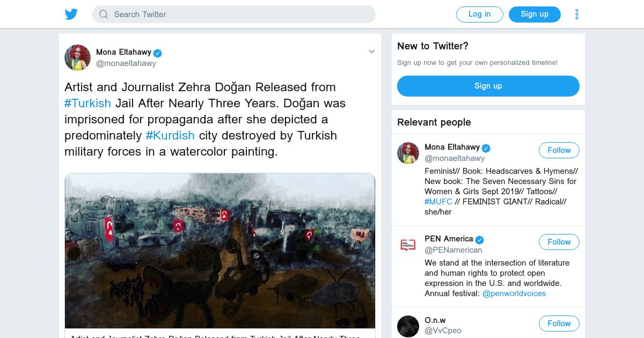Viewport: 644px width, 338px height.
Task: Open the #Turkish hashtag link
Action: 87,103
